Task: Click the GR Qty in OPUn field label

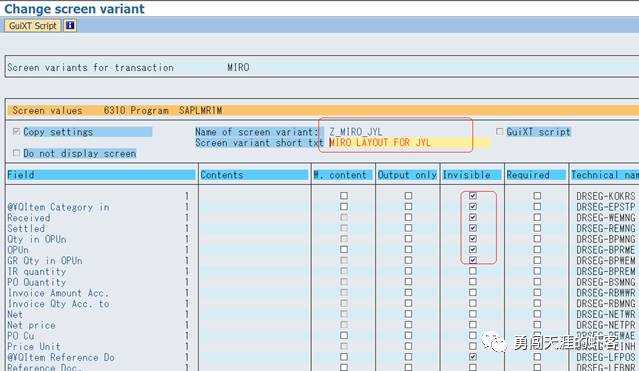Action: click(45, 261)
